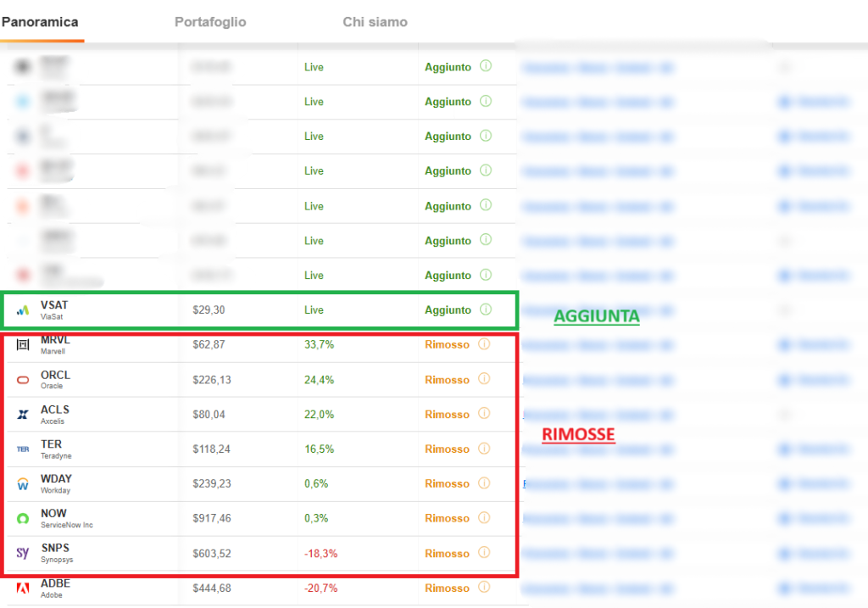868x608 pixels.
Task: Click the Teradyne TER logo icon
Action: (23, 449)
